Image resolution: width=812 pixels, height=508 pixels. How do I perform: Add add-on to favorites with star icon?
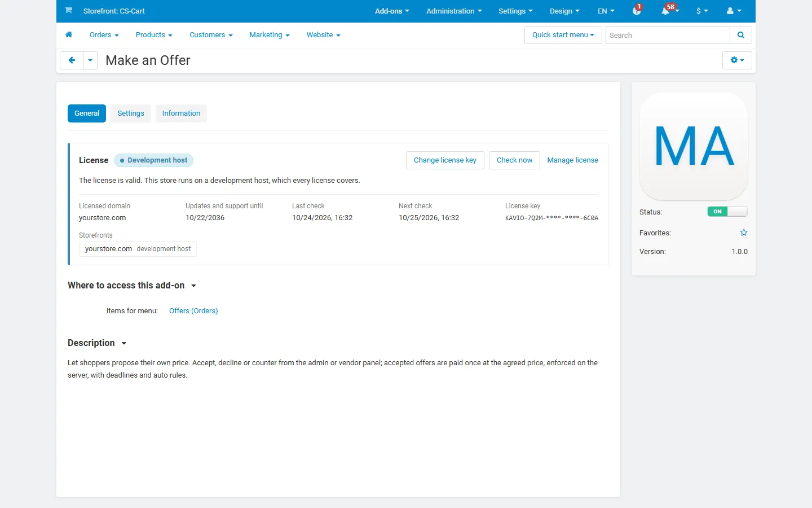[744, 233]
